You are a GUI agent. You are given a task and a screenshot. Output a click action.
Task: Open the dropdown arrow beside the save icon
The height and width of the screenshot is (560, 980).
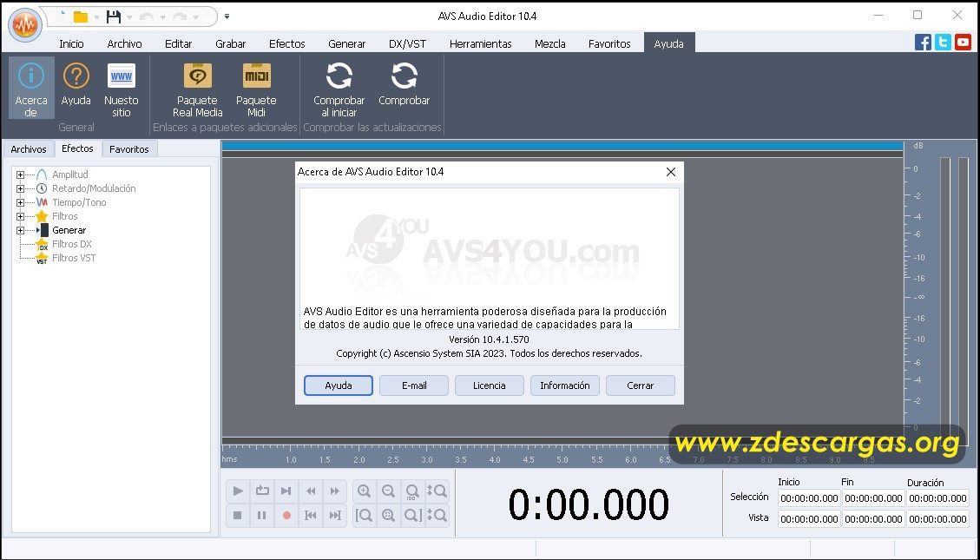pos(129,17)
